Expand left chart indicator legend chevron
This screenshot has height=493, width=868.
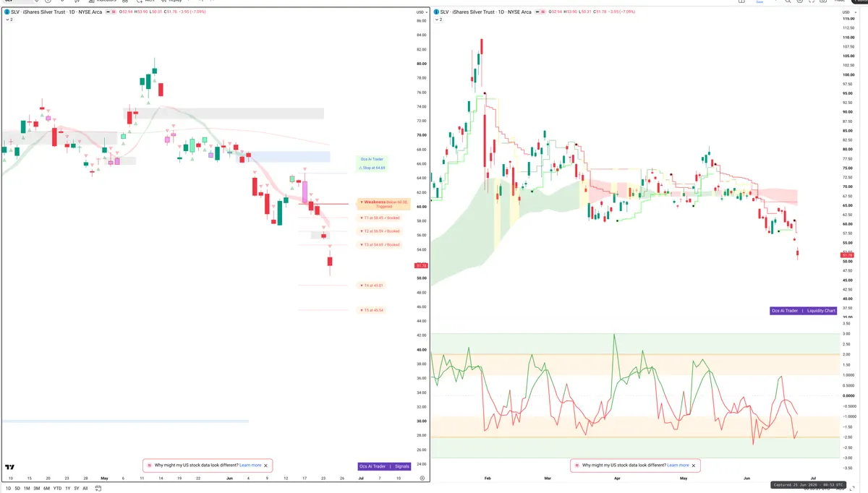(x=9, y=20)
